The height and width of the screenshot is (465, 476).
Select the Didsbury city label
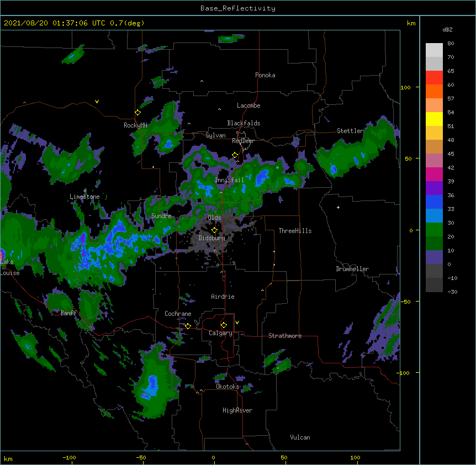[212, 238]
